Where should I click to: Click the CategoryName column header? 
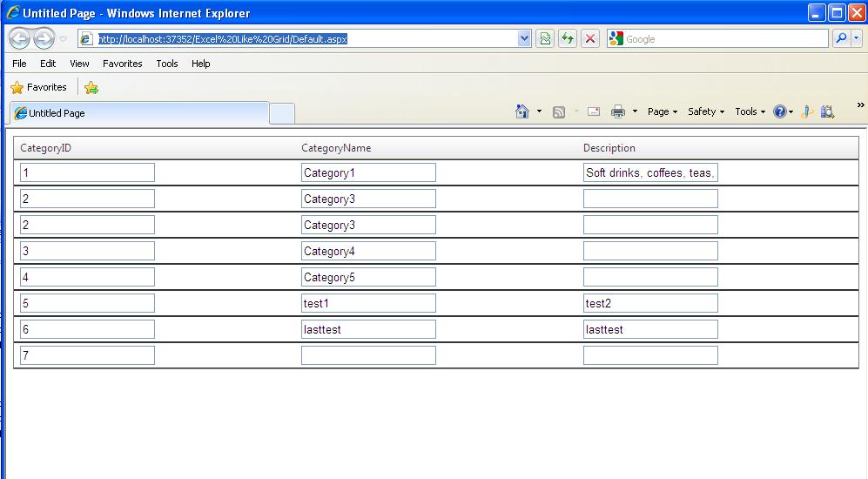click(336, 148)
